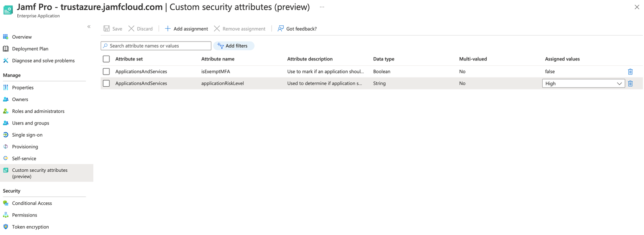Click Remove assignment
This screenshot has width=644, height=235.
[x=239, y=29]
